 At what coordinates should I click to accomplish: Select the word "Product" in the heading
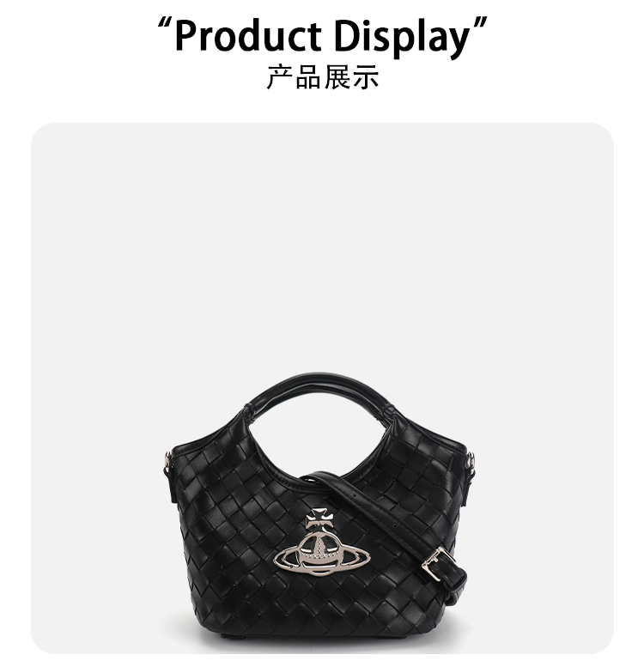tap(247, 36)
